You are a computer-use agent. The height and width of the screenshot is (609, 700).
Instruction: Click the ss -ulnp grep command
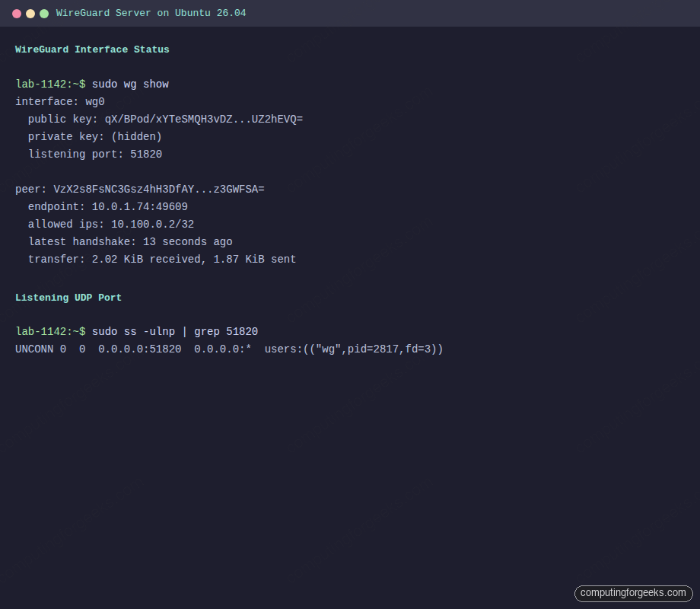coord(177,331)
